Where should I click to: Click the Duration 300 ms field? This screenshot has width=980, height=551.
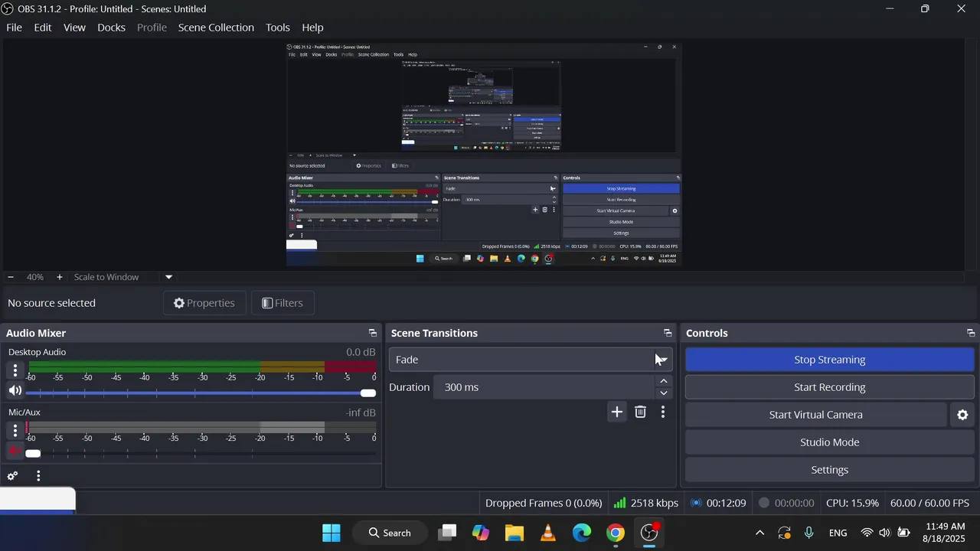544,387
